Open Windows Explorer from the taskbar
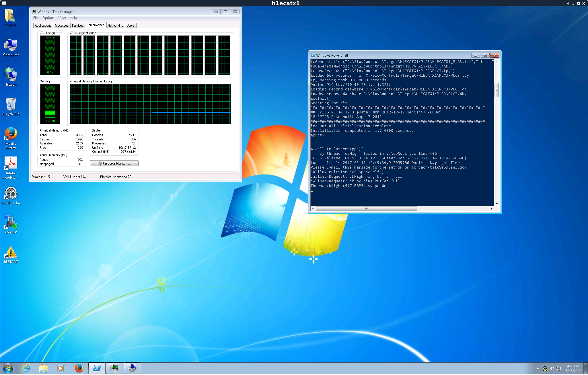 click(44, 368)
